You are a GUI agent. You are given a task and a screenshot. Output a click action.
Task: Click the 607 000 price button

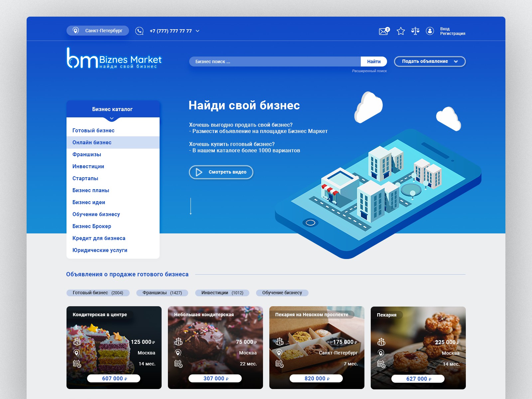[x=114, y=378]
